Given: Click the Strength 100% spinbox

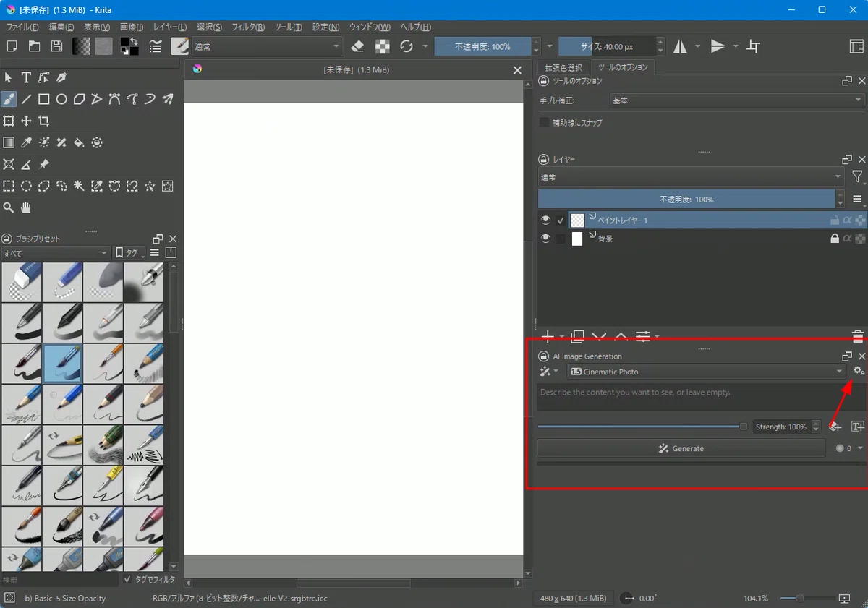Looking at the screenshot, I should click(786, 427).
